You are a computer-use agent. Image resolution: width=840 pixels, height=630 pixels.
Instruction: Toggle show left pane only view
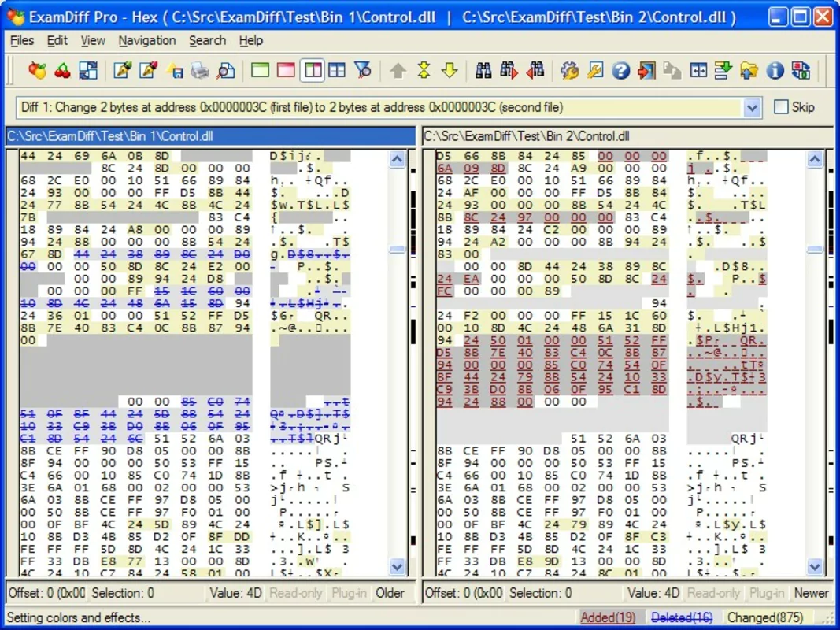[260, 71]
